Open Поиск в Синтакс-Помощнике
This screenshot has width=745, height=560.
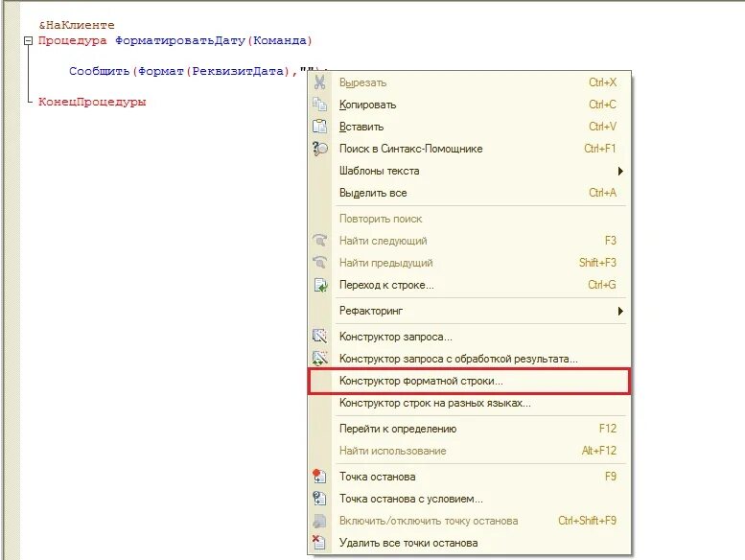click(x=470, y=149)
